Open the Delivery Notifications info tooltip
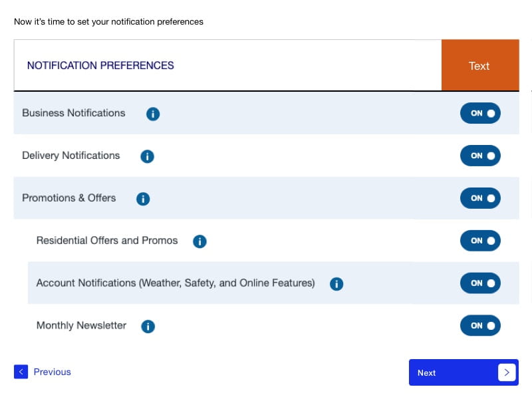The height and width of the screenshot is (399, 532). pyautogui.click(x=147, y=156)
